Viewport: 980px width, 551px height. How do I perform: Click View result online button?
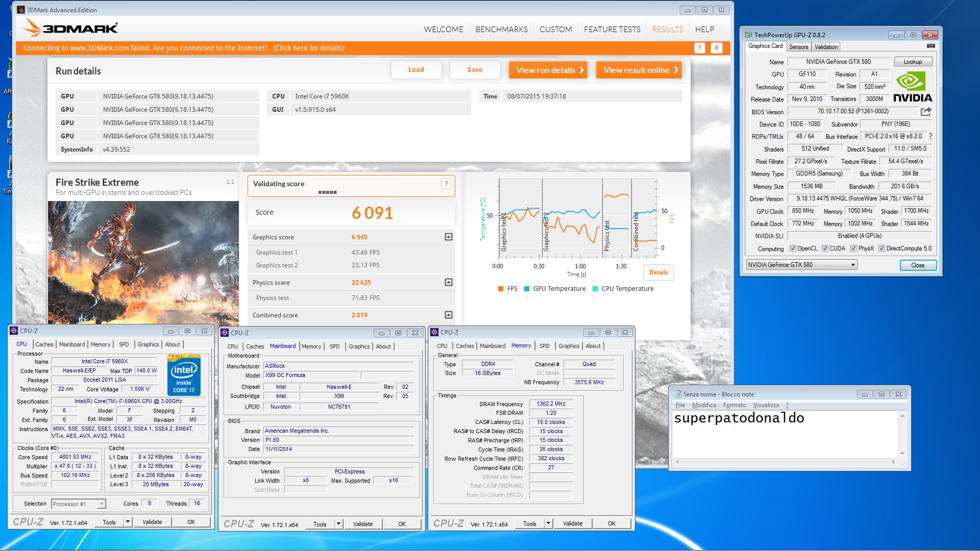pos(639,70)
